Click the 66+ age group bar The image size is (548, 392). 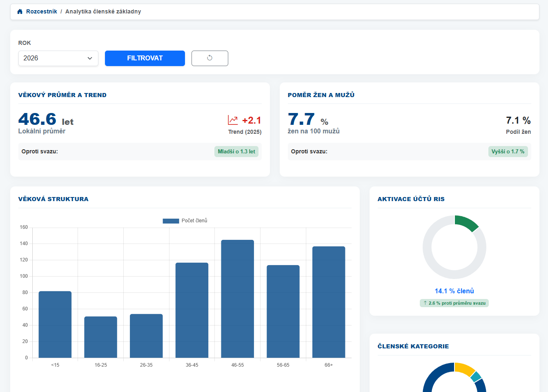click(x=329, y=302)
